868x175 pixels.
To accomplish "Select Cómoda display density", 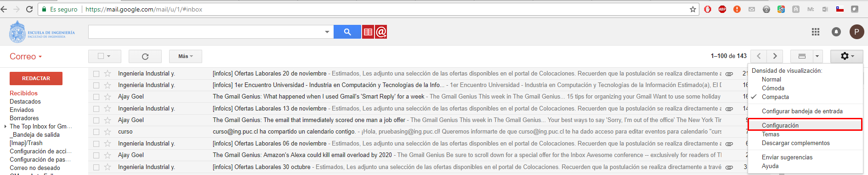I will [x=773, y=88].
